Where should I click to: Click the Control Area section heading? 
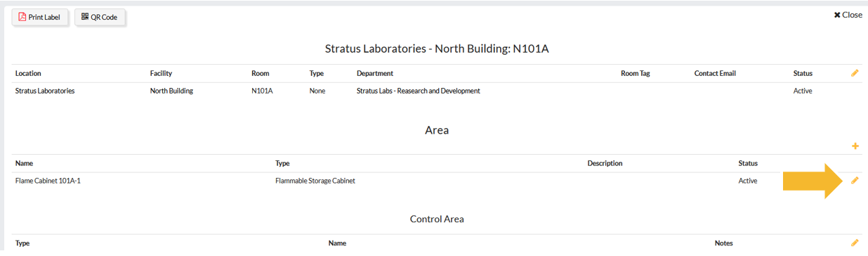437,219
